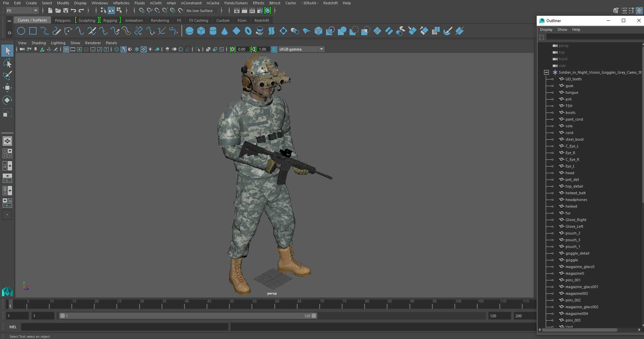Create a NURBS Sphere from the shelf
644x339 pixels.
click(190, 31)
